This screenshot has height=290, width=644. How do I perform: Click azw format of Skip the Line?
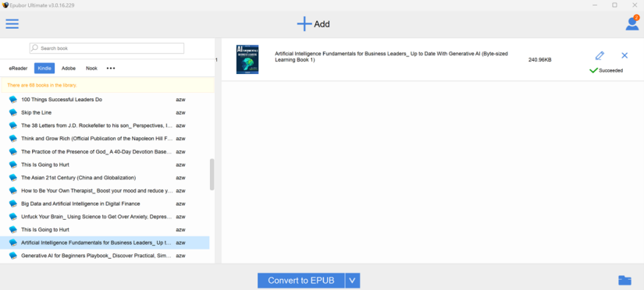(181, 112)
